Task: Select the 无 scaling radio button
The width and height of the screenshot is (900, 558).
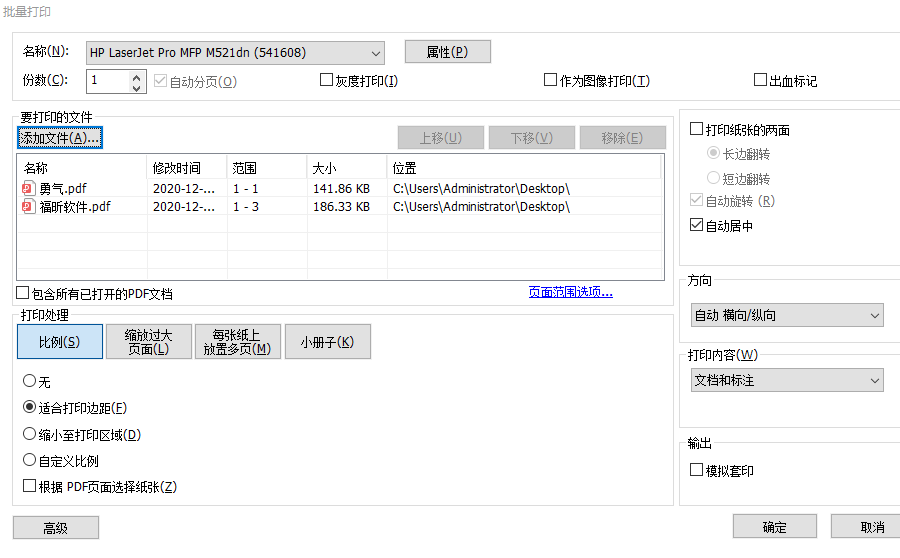Action: click(x=29, y=381)
